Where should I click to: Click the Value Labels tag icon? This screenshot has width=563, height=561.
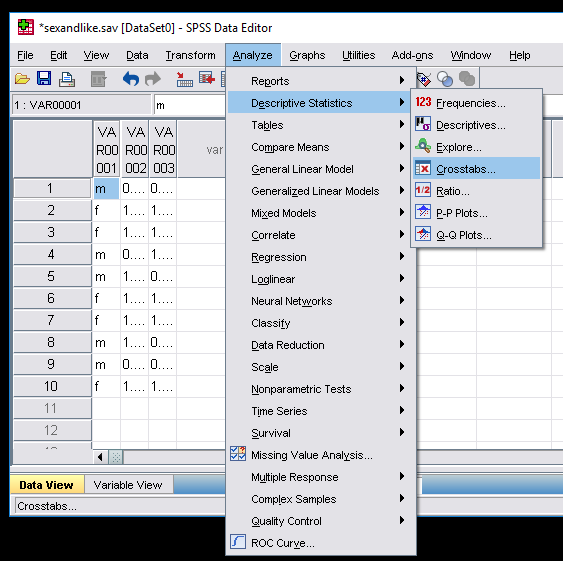pyautogui.click(x=424, y=79)
